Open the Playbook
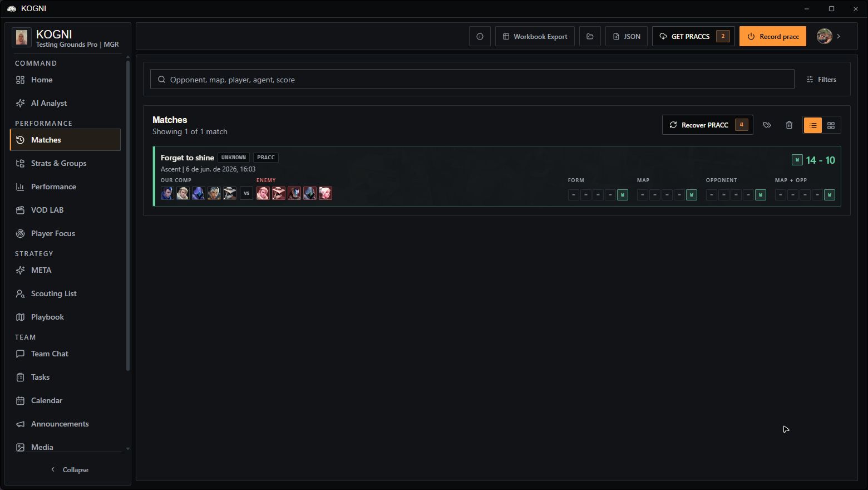The image size is (868, 490). pyautogui.click(x=65, y=317)
